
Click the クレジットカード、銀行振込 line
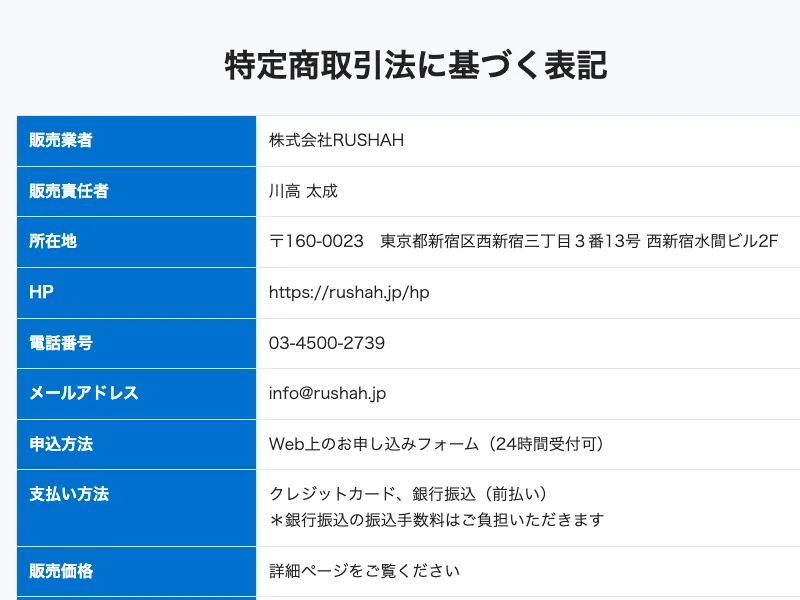tap(408, 494)
